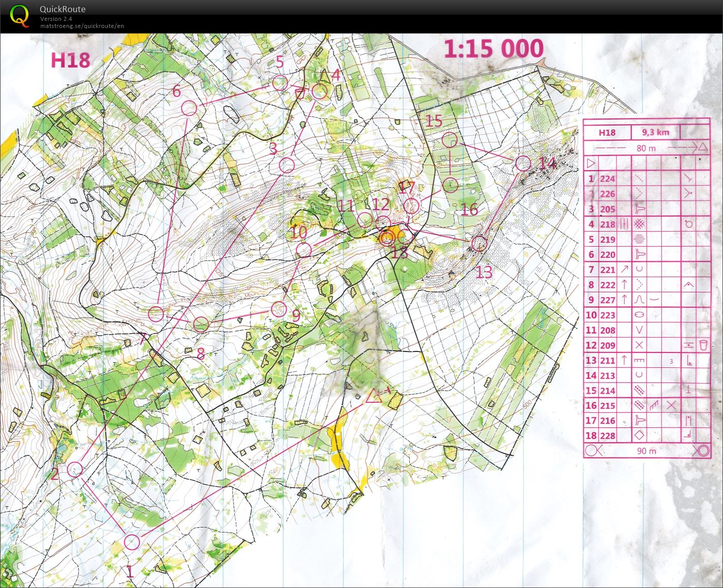Click control code '208' in the table

608,331
